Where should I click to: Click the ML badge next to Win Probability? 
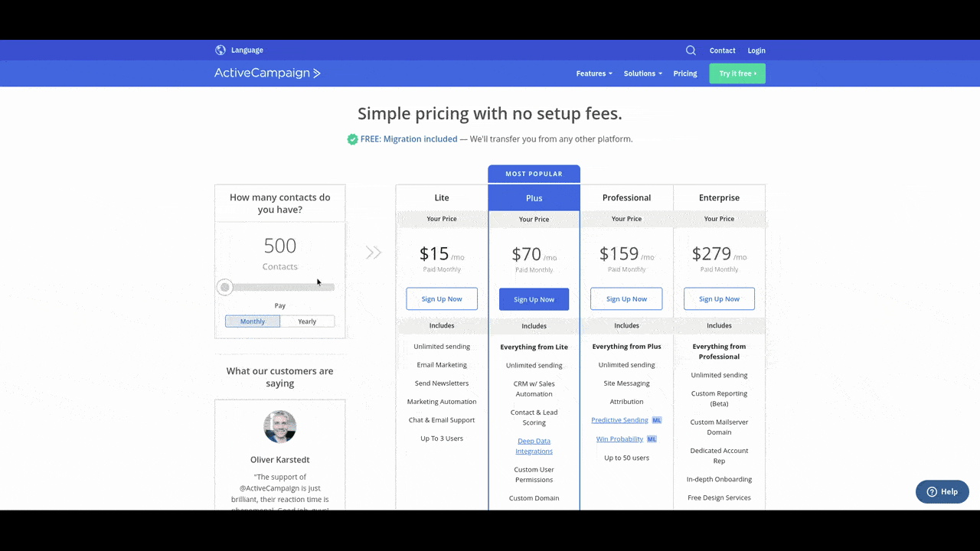click(652, 439)
